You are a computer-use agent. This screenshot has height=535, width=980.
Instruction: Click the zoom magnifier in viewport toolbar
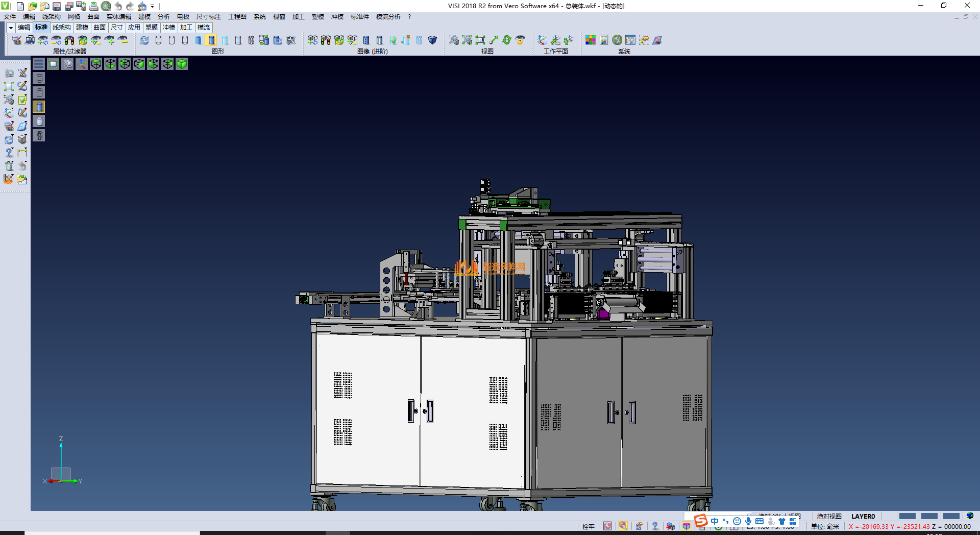tap(67, 64)
